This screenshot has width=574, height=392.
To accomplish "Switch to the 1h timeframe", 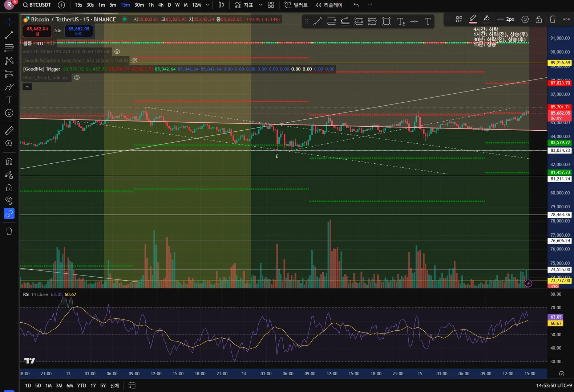I will click(x=151, y=5).
